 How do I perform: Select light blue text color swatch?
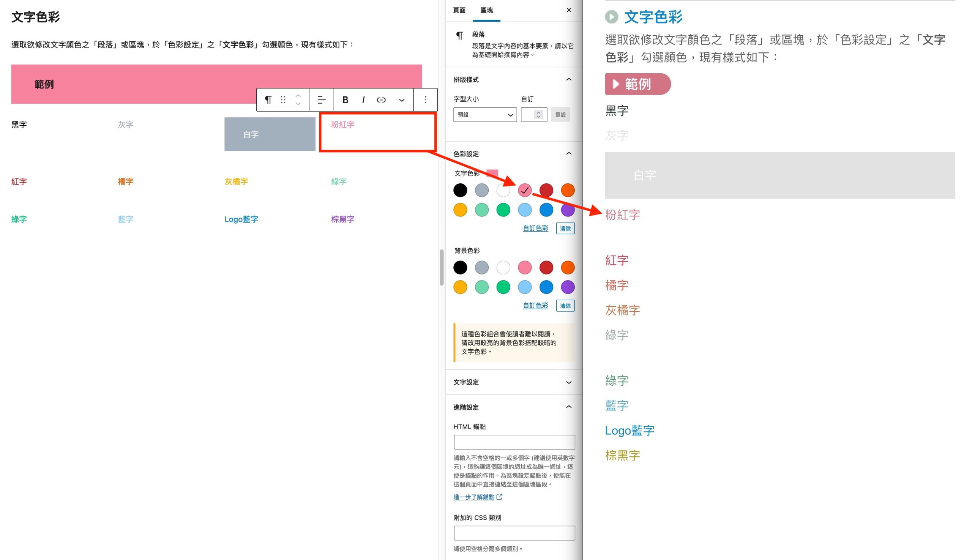click(x=525, y=210)
